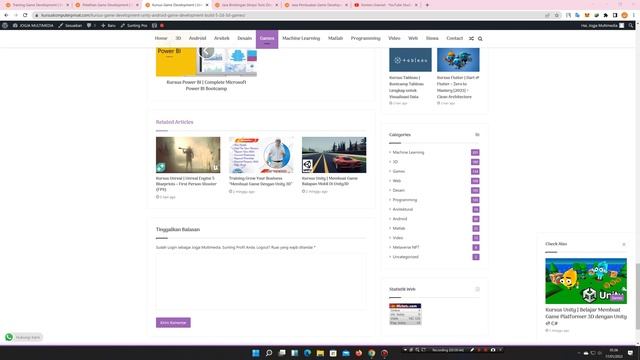
Task: Open Kursus Unity Platformer 3D title link
Action: [586, 316]
